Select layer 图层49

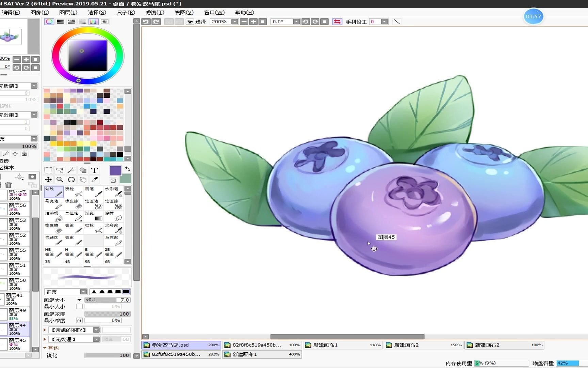(x=15, y=314)
